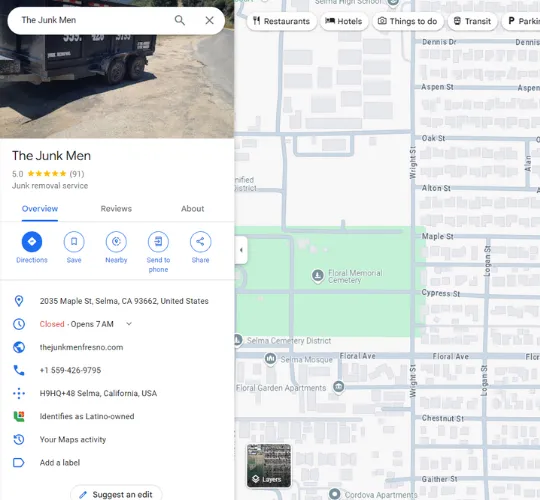The image size is (540, 500).
Task: Click Floral Memorial Cemetery marker
Action: coord(318,275)
